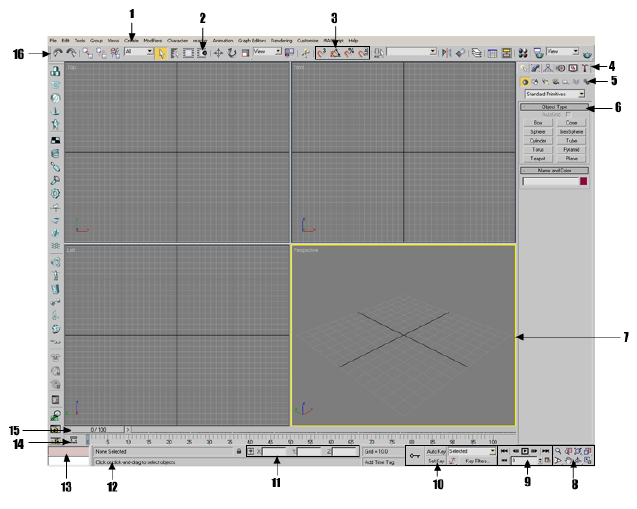637x509 pixels.
Task: Collapse the Object Type rollout
Action: [x=554, y=107]
